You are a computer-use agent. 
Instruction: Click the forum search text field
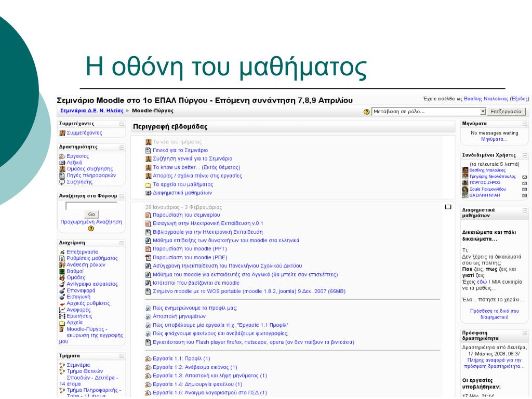91,206
